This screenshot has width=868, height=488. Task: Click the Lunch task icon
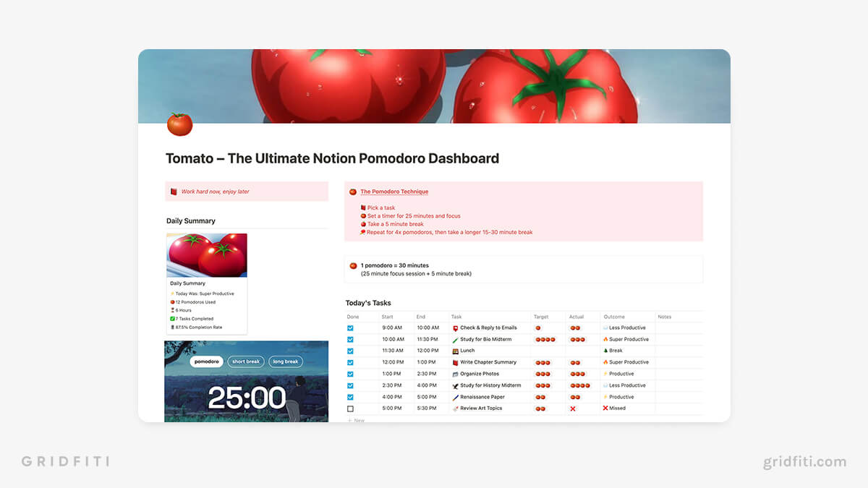pos(456,351)
